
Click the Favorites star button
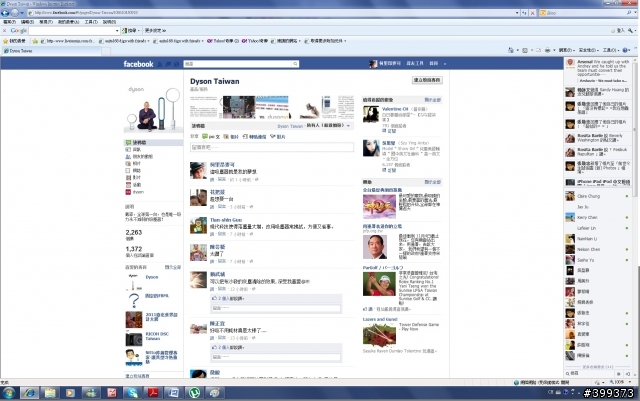(14, 41)
